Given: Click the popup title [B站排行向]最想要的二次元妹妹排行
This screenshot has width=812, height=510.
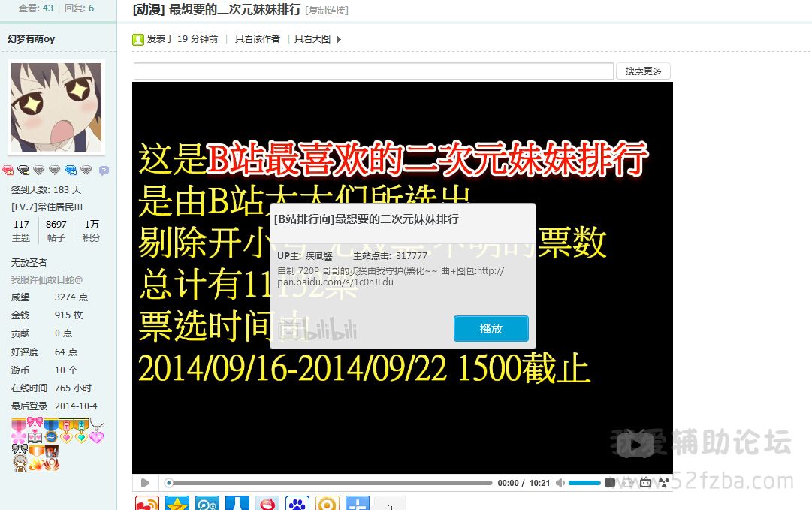Looking at the screenshot, I should tap(367, 219).
